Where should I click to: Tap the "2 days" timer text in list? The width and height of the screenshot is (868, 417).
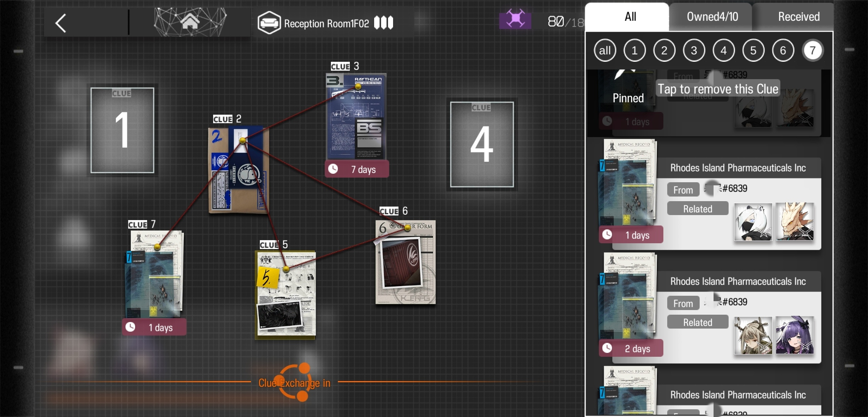[637, 349]
